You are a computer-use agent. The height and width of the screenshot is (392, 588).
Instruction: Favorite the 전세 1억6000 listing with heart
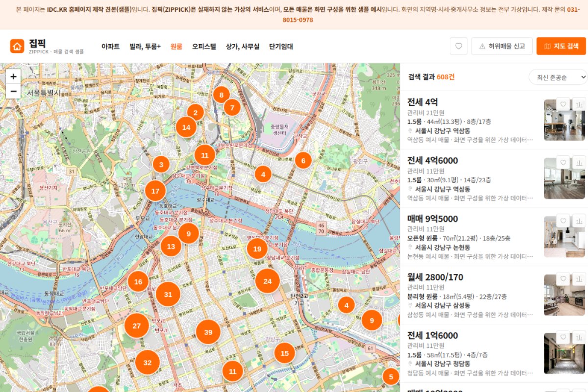click(x=563, y=338)
